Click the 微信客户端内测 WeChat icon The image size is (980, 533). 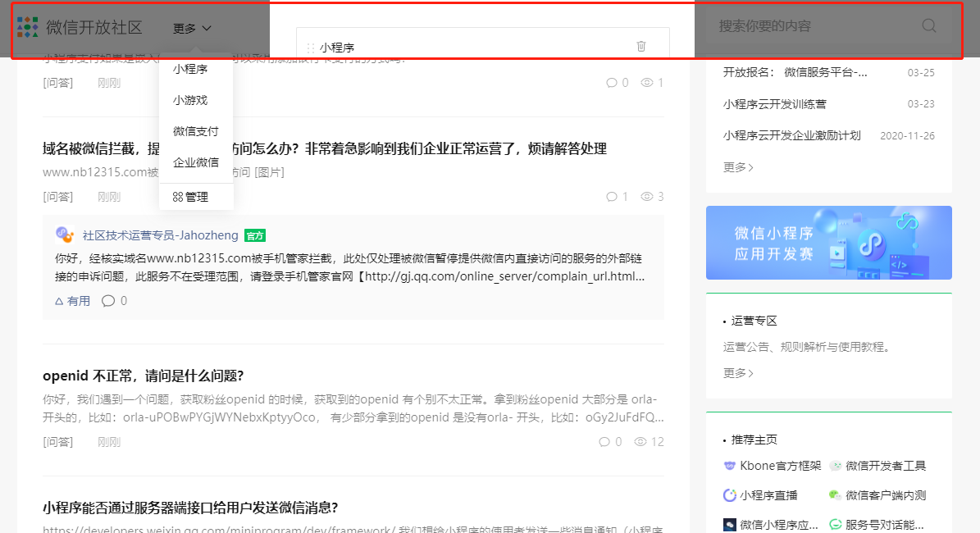point(835,495)
